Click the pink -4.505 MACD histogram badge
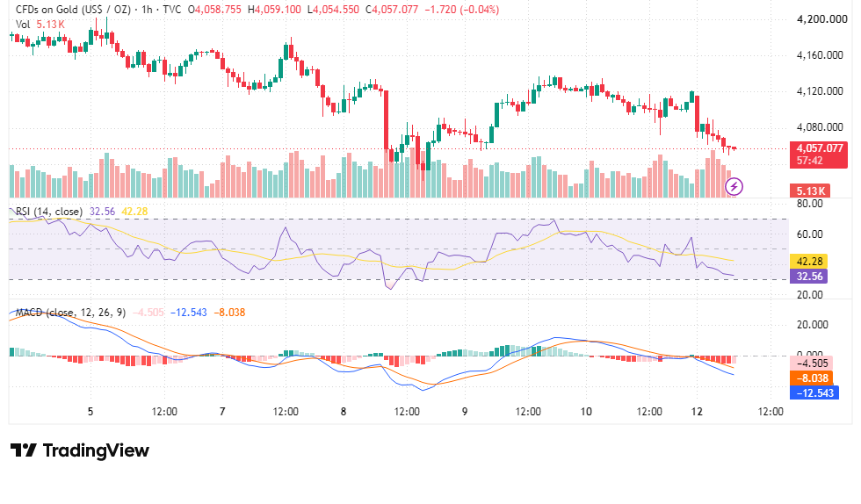The image size is (861, 504). [812, 364]
